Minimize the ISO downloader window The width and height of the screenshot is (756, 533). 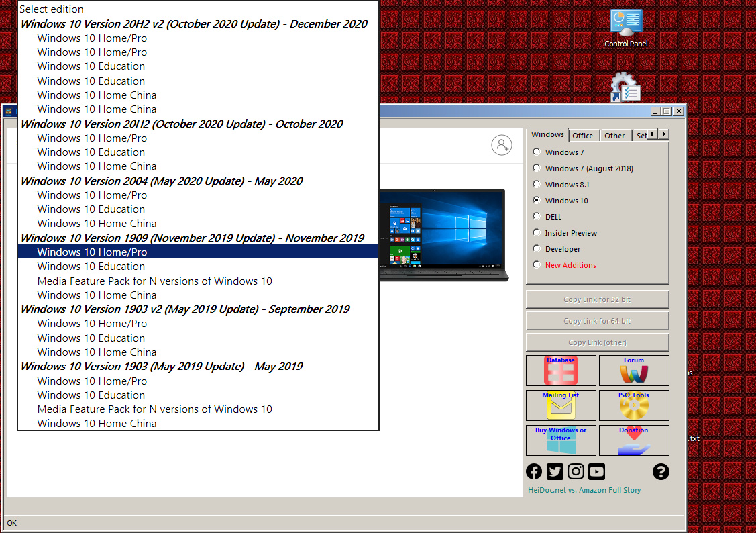[x=656, y=111]
